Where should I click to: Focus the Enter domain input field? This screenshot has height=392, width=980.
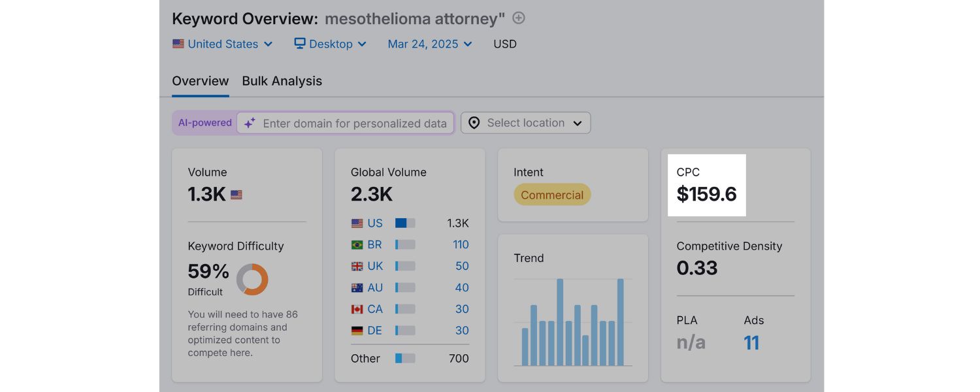coord(355,123)
